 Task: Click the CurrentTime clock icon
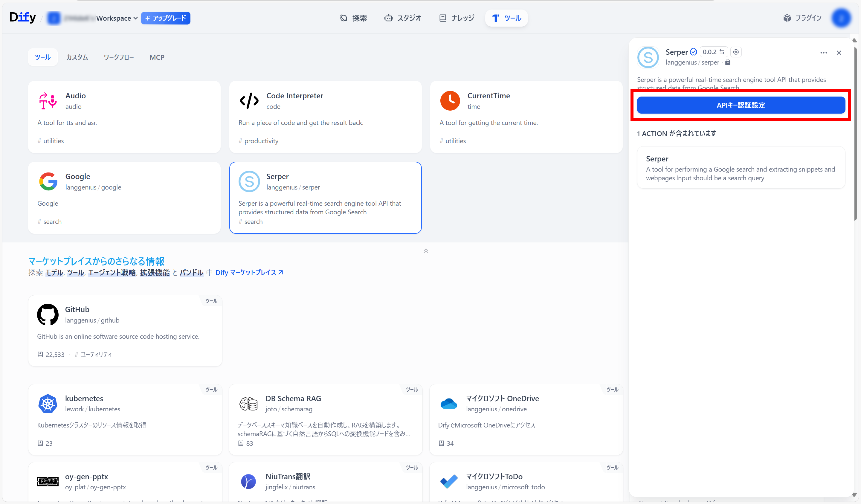450,100
